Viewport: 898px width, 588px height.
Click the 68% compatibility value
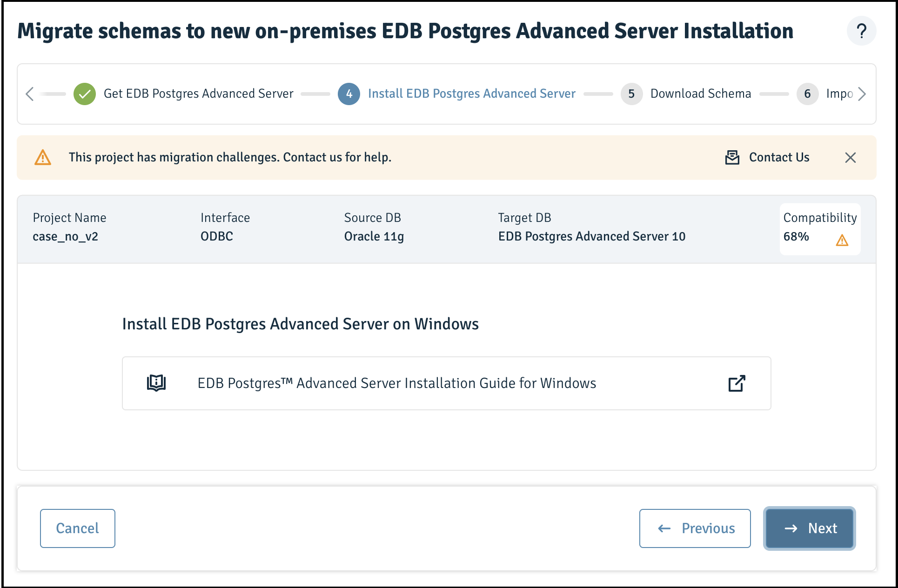pos(796,236)
